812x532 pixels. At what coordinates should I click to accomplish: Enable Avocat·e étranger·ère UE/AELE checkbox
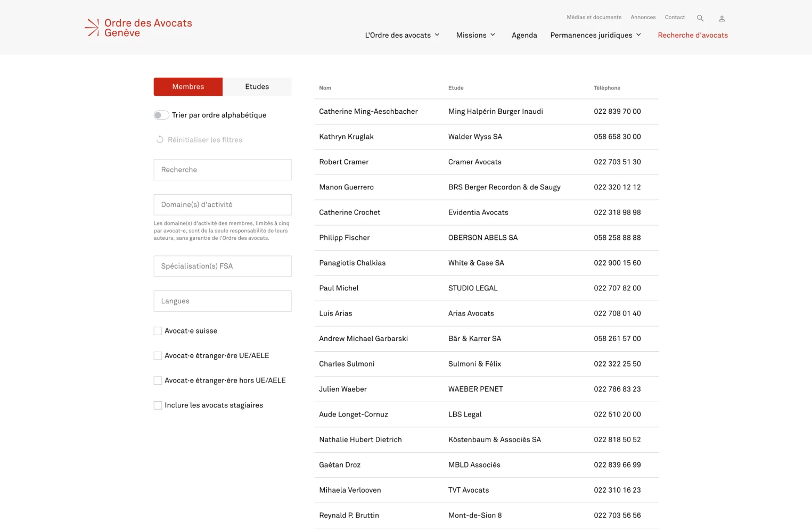coord(158,356)
